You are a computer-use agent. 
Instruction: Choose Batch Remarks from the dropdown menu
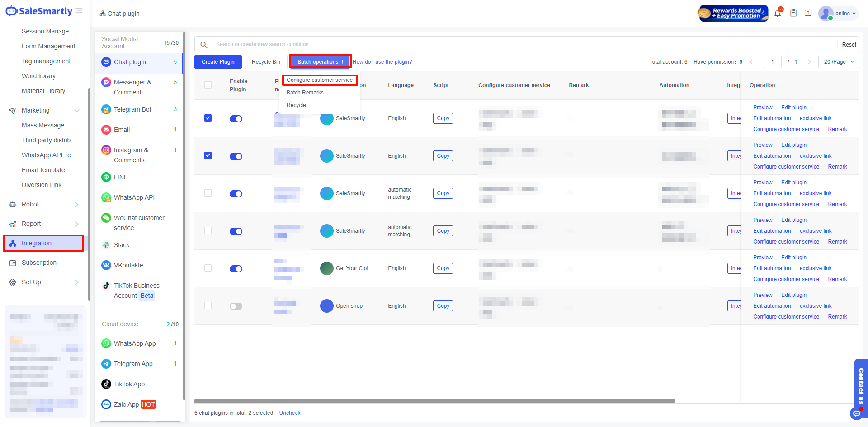[305, 93]
